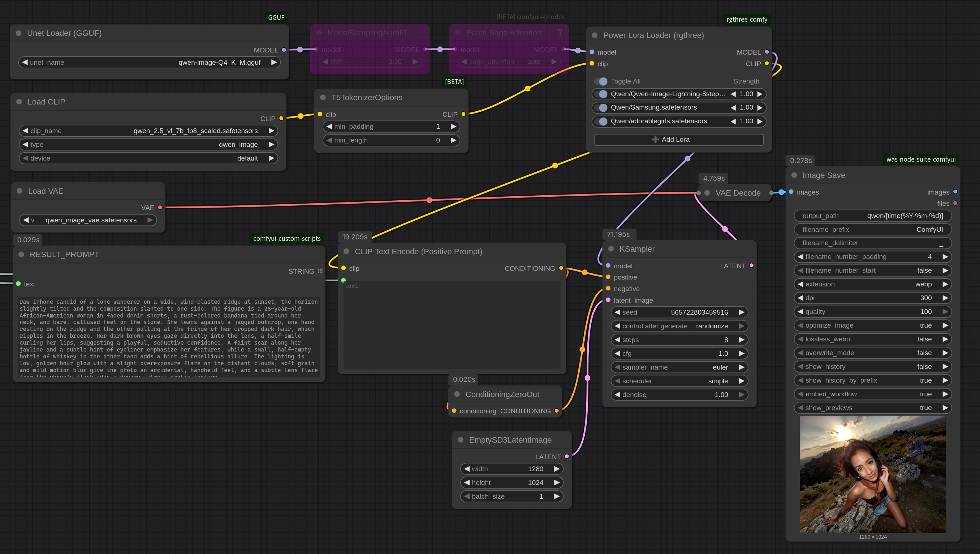Click the STRING output grid icon
This screenshot has width=980, height=554.
320,271
